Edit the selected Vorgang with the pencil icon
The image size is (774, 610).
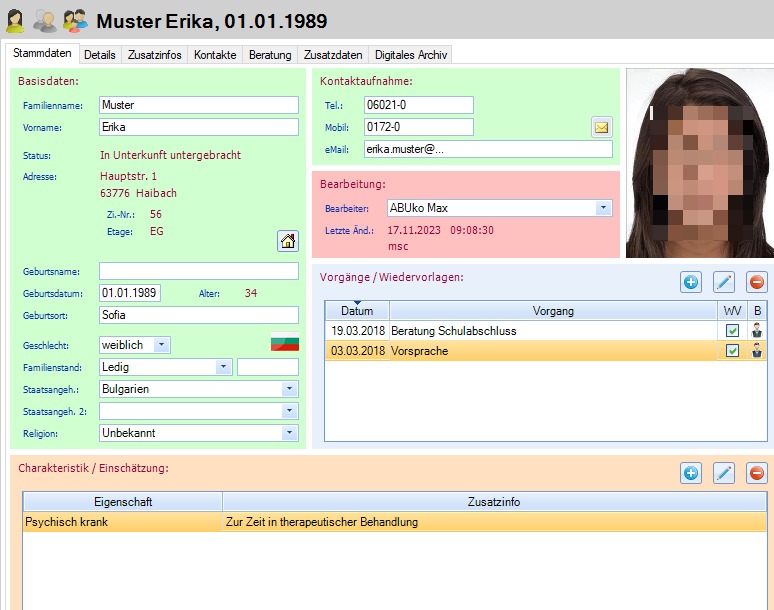click(x=724, y=283)
